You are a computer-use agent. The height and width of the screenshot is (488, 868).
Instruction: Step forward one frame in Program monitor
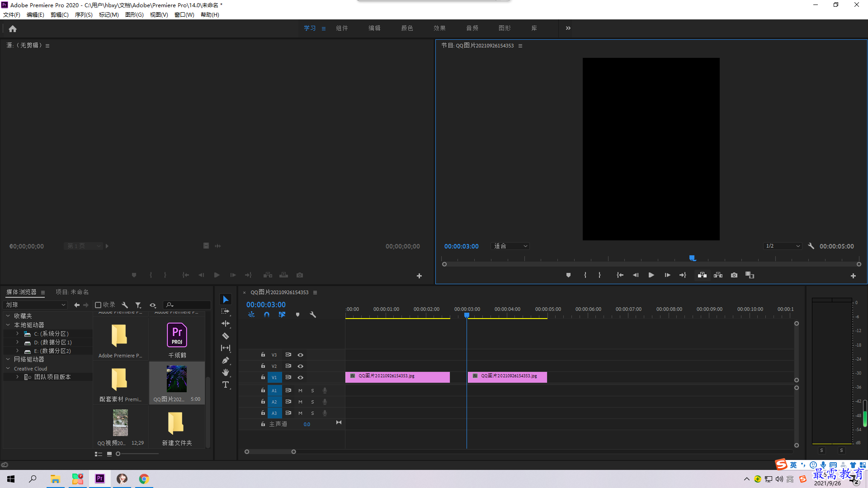coord(667,275)
